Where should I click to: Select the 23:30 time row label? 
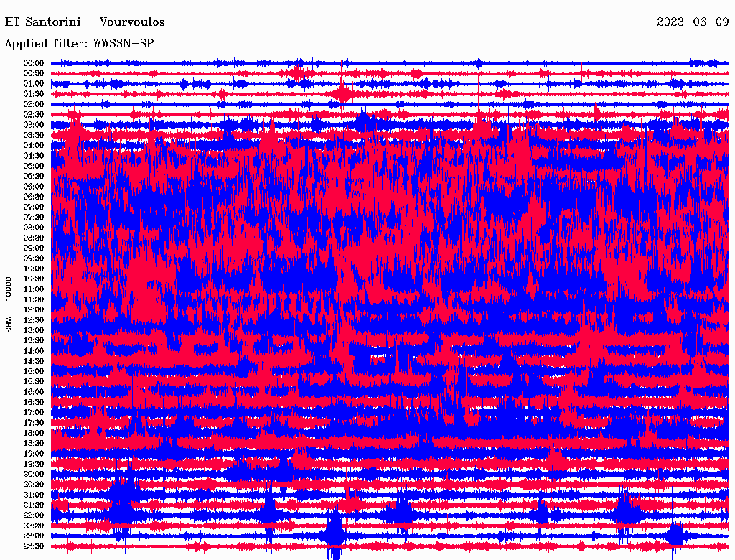[34, 546]
